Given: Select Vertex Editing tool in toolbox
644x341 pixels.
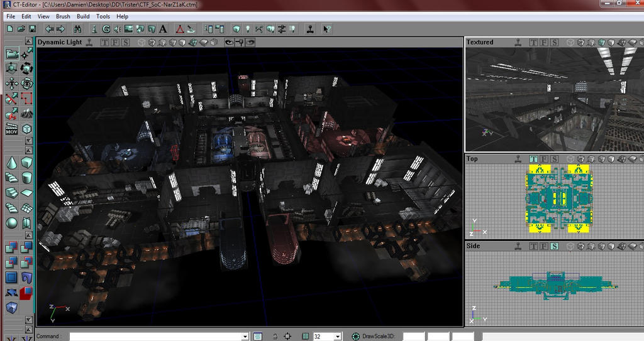Looking at the screenshot, I should click(x=26, y=53).
